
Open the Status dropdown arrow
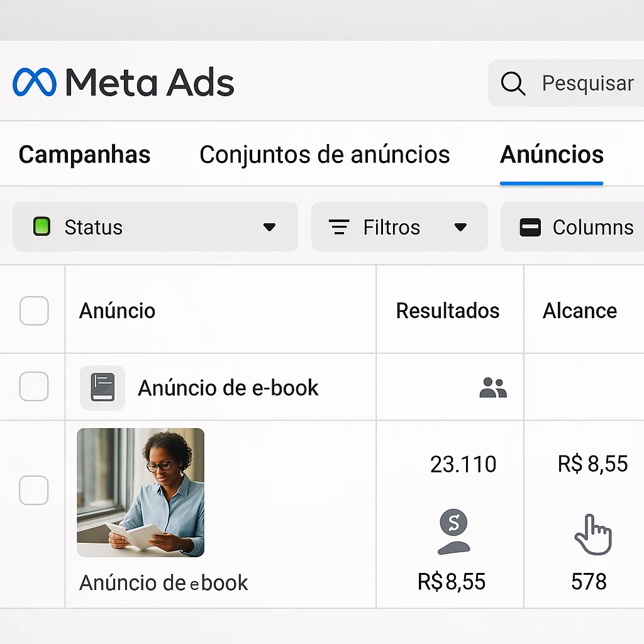point(269,227)
